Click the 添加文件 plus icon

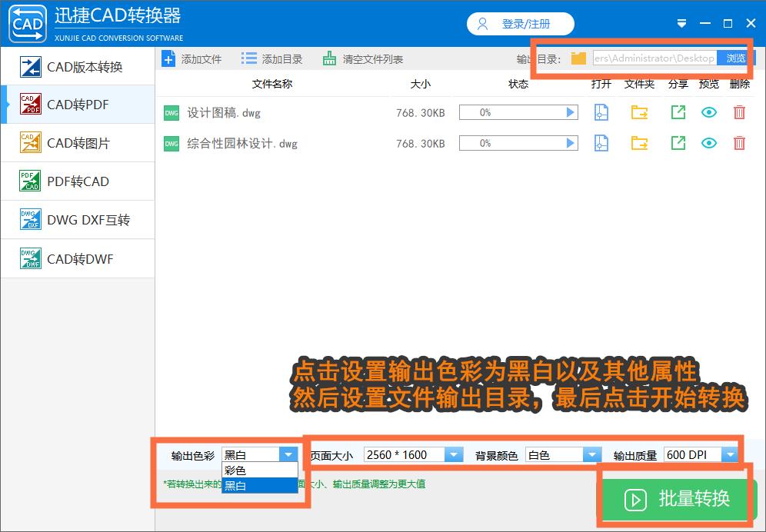[169, 58]
